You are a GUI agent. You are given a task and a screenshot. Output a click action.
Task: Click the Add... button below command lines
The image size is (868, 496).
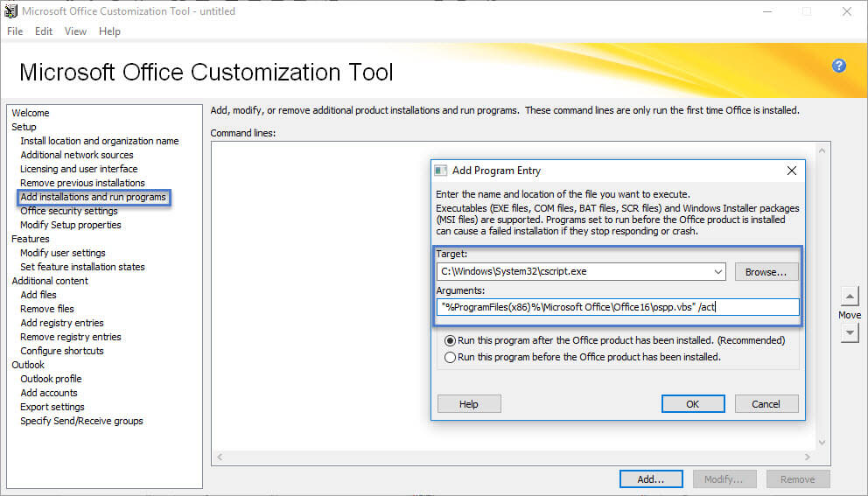coord(651,479)
